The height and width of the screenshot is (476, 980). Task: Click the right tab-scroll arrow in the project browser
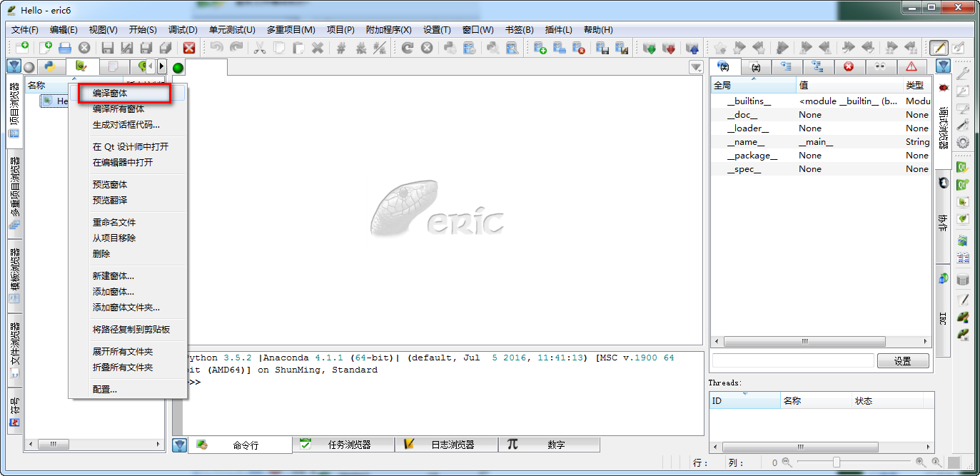pos(161,66)
